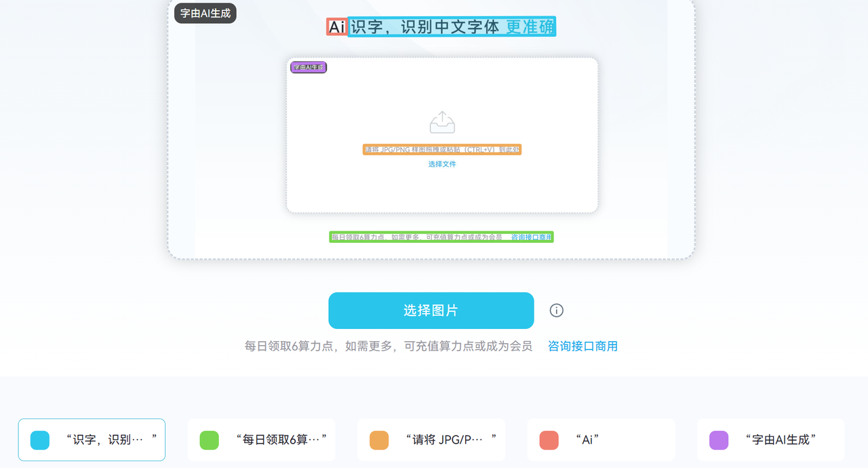Select the orange highlighted JPG/PNG text region
The image size is (868, 468).
442,150
